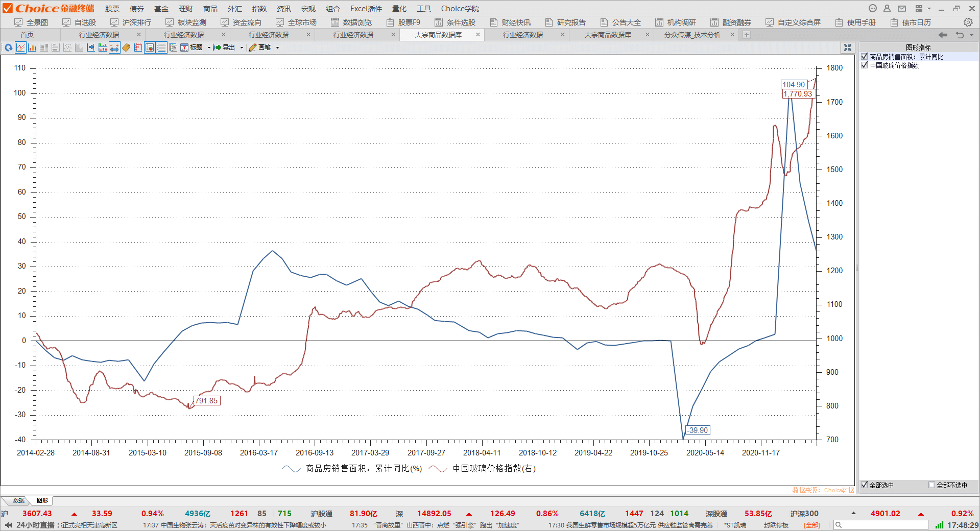Toggle the 全部选中 checkbox
The width and height of the screenshot is (980, 531).
tap(865, 485)
